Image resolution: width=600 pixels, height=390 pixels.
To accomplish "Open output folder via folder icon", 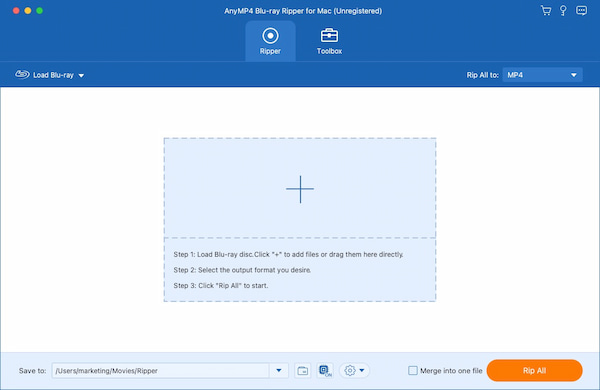I will 303,370.
